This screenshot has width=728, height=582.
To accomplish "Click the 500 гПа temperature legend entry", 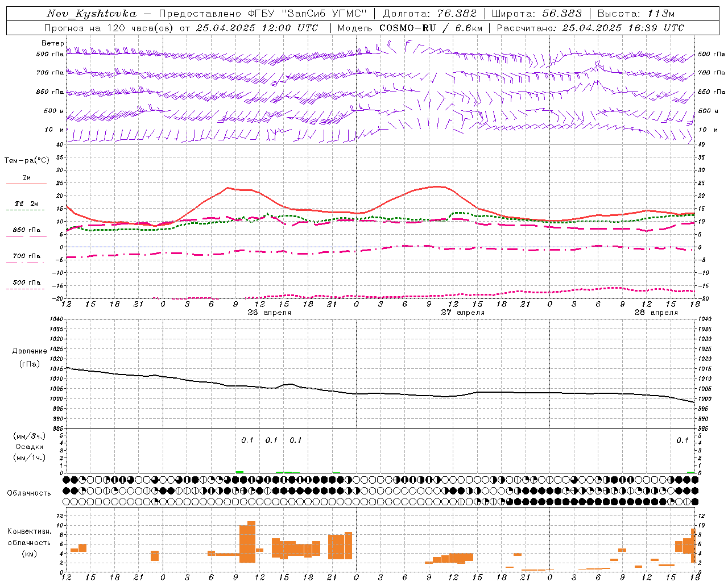I will (27, 282).
